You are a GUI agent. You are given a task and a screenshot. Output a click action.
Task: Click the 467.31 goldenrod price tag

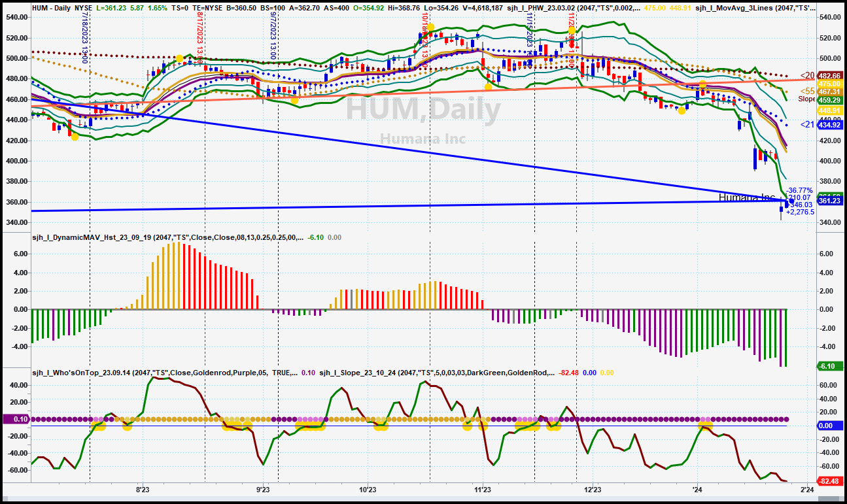pyautogui.click(x=829, y=92)
